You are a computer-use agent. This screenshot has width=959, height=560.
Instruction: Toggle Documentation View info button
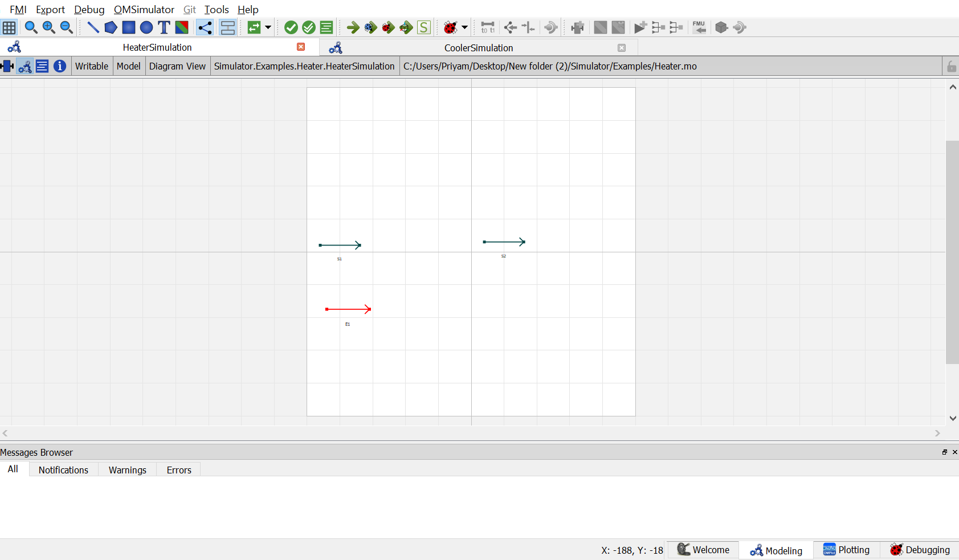pyautogui.click(x=60, y=66)
